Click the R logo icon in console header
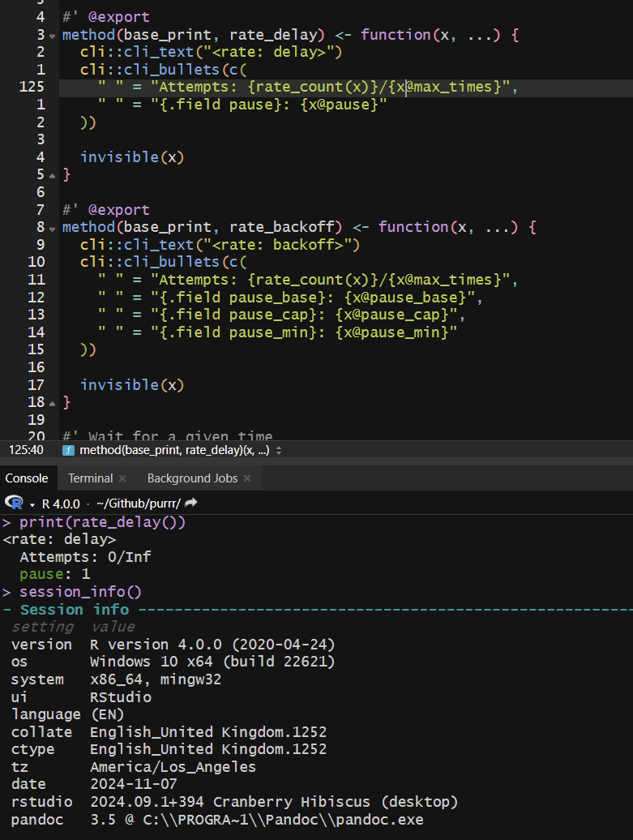 point(13,503)
